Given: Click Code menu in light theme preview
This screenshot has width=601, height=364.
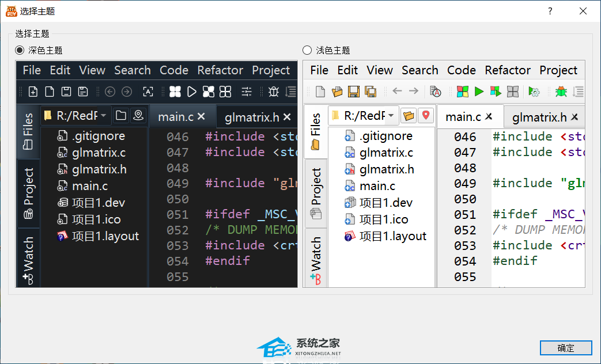Looking at the screenshot, I should [x=462, y=70].
